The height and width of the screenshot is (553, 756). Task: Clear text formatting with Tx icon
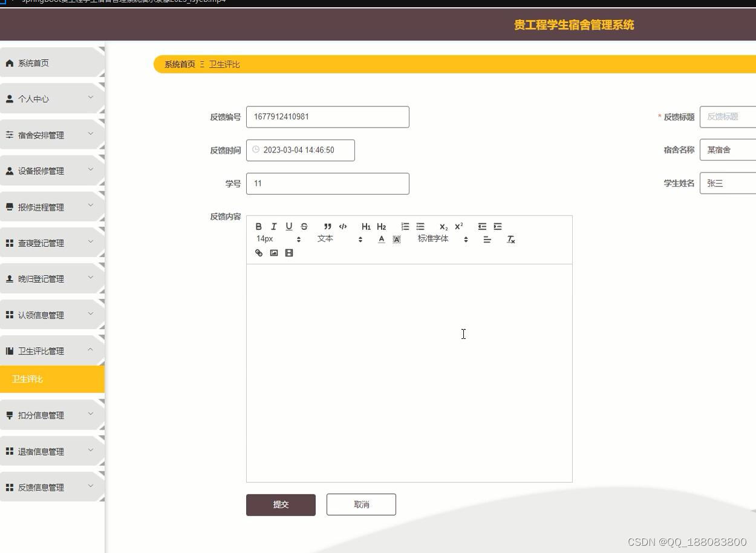point(510,239)
